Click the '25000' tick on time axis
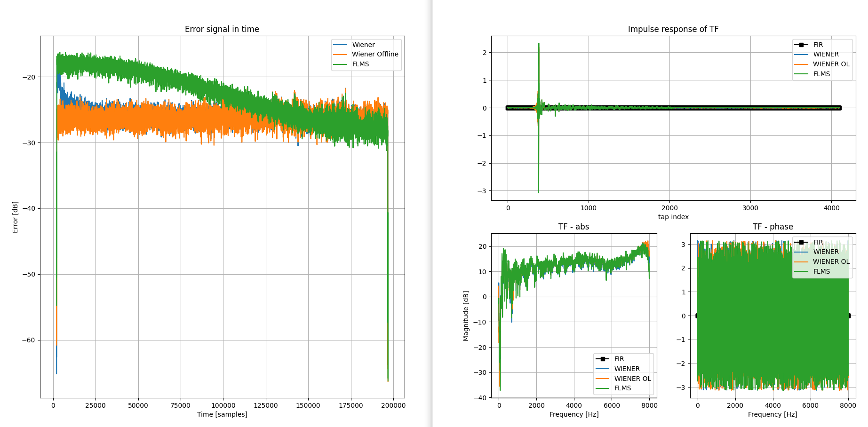868x427 pixels. coord(96,405)
